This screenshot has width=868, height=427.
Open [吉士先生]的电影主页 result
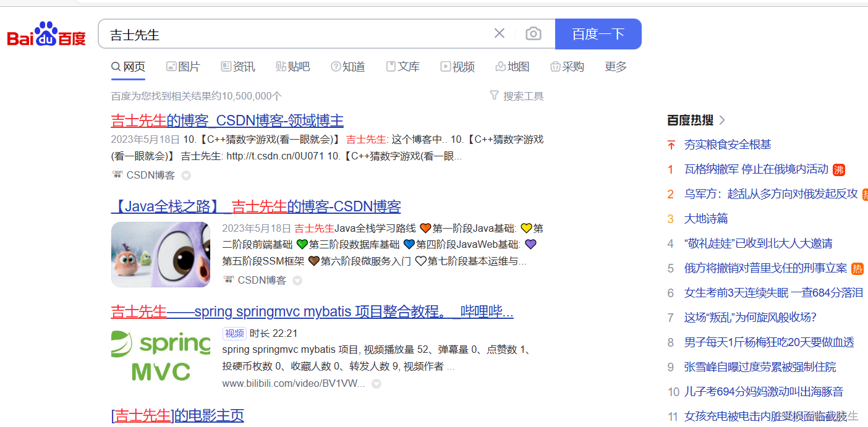[x=177, y=415]
